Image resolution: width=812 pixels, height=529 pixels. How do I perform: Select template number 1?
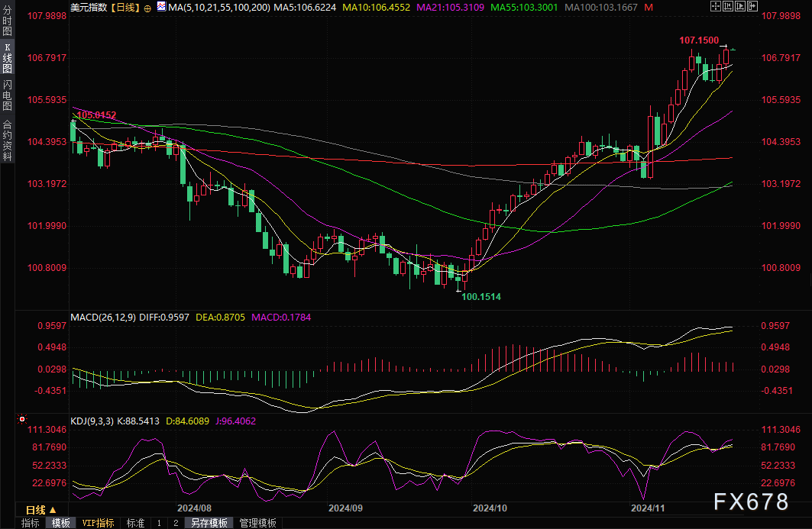[x=159, y=523]
